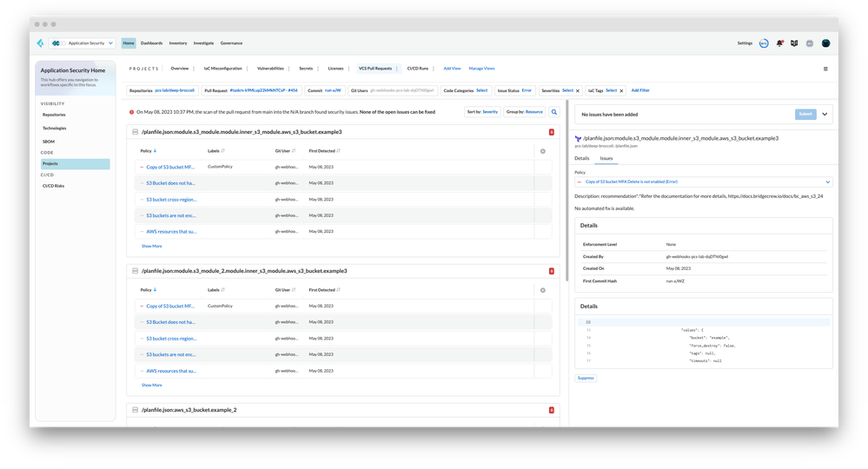Expand the chevron next to Submit

[825, 114]
